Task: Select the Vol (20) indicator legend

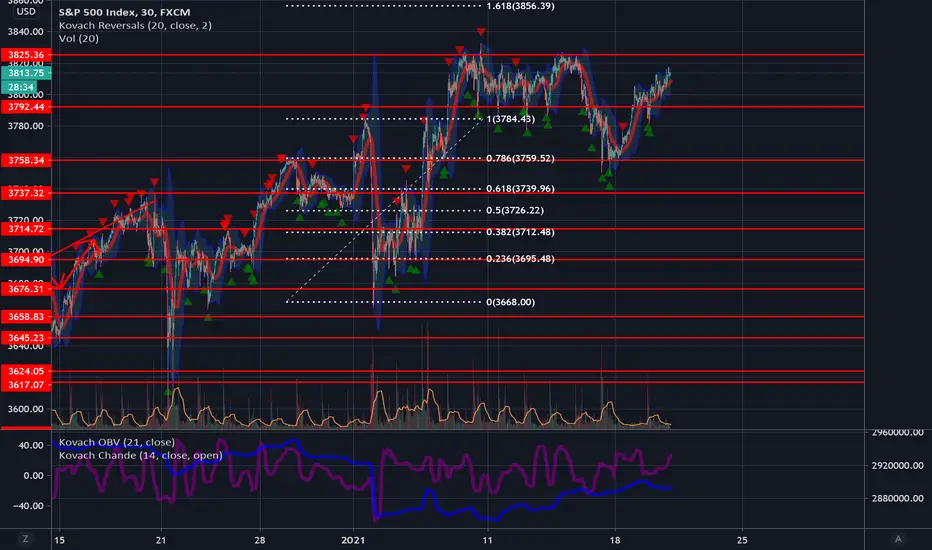Action: pyautogui.click(x=78, y=39)
